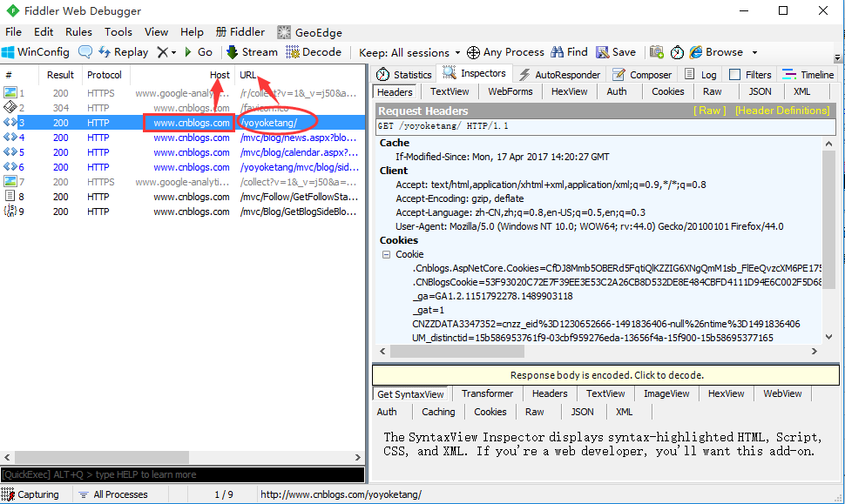Enable the Filters tab checkbox
845x504 pixels.
pos(734,75)
